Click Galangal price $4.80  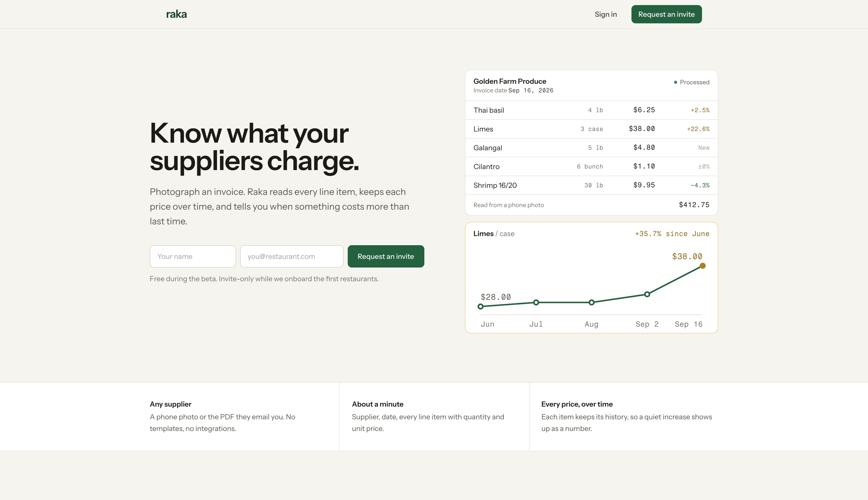tap(644, 147)
